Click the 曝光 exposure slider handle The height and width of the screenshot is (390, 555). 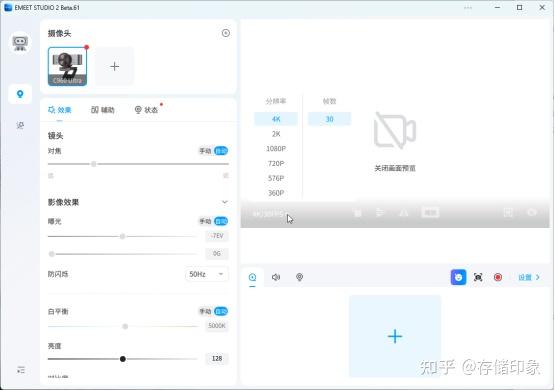122,236
